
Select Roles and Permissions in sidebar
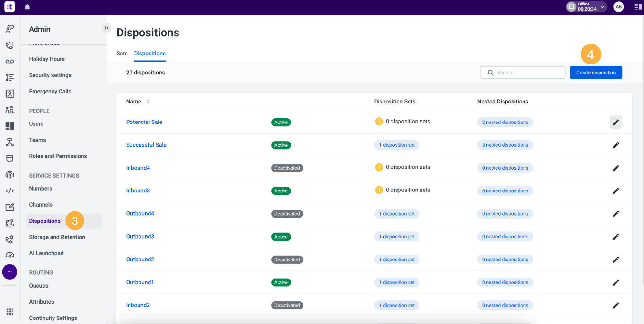58,156
